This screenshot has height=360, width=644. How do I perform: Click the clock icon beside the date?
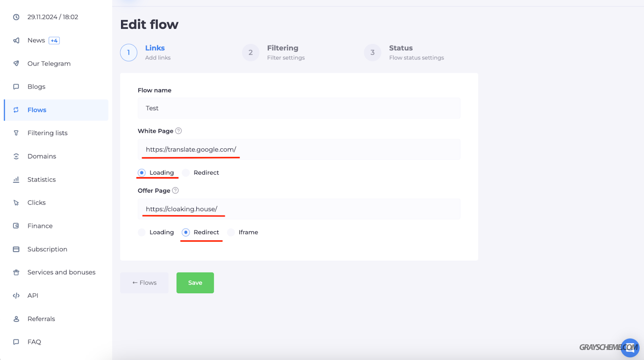click(16, 17)
